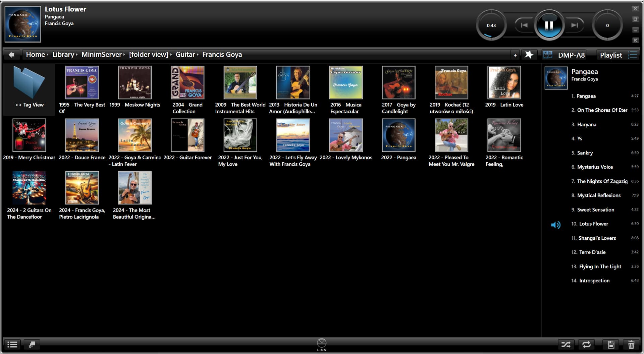The width and height of the screenshot is (644, 354).
Task: Click the now-playing Pangaea cover art
Action: [23, 24]
